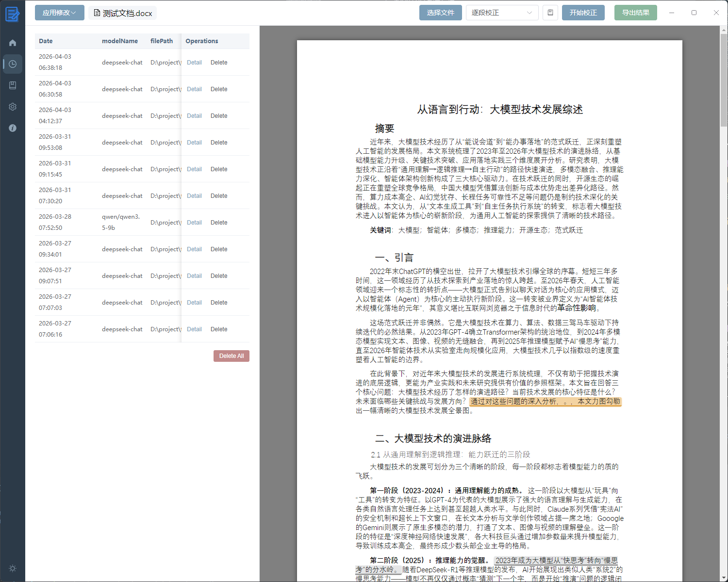Delete the 2026-03-31 09:53:08 record
Image resolution: width=728 pixels, height=582 pixels.
219,143
